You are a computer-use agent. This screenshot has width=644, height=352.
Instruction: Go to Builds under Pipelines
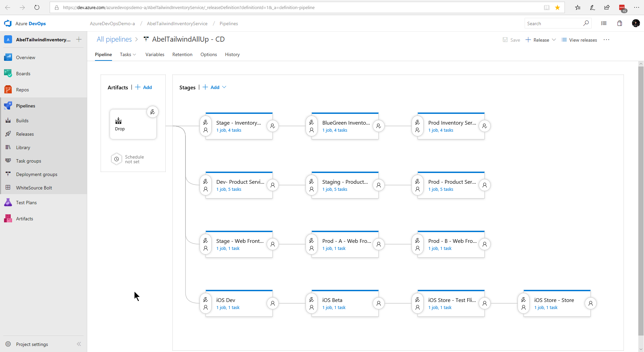pyautogui.click(x=22, y=121)
